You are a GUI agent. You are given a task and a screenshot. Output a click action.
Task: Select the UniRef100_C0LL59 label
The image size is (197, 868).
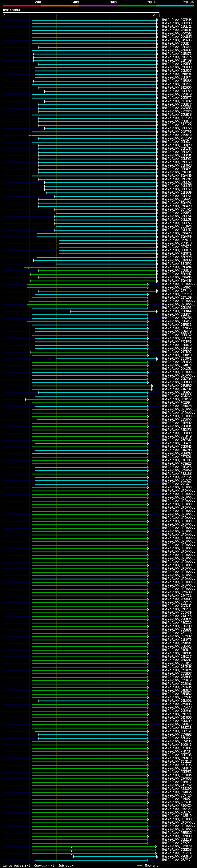pos(176,91)
